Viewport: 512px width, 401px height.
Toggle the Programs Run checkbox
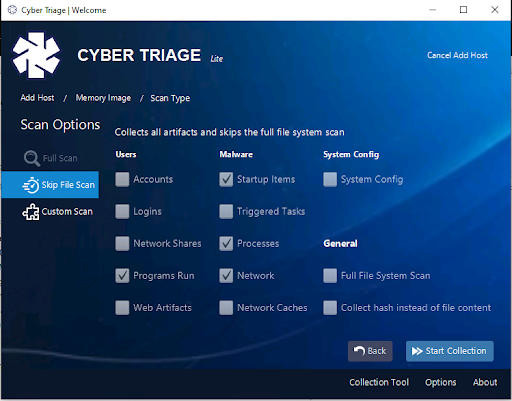point(122,276)
